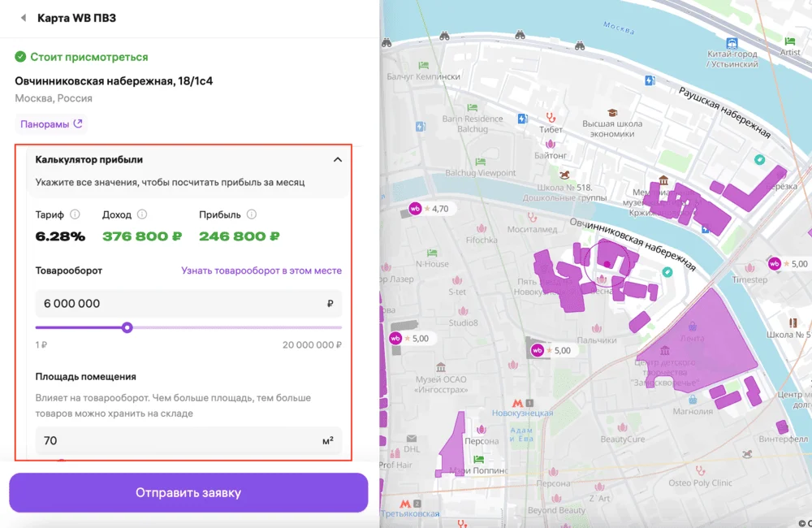Image resolution: width=812 pixels, height=528 pixels.
Task: Click the Стоит присмотреться status label
Action: tap(89, 57)
